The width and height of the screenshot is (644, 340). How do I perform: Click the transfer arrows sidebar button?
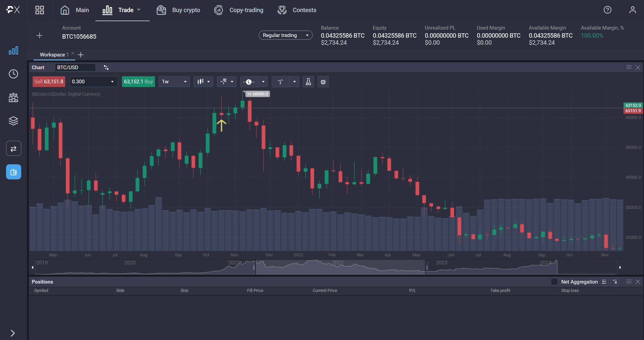13,148
